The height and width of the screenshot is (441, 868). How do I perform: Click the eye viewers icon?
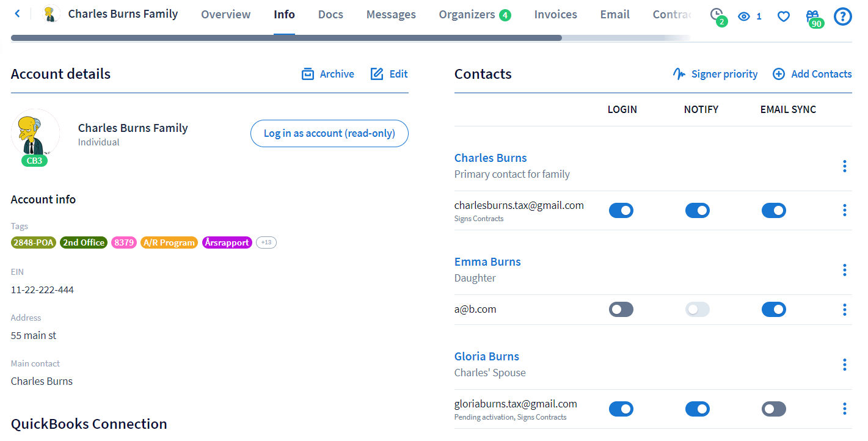tap(743, 16)
